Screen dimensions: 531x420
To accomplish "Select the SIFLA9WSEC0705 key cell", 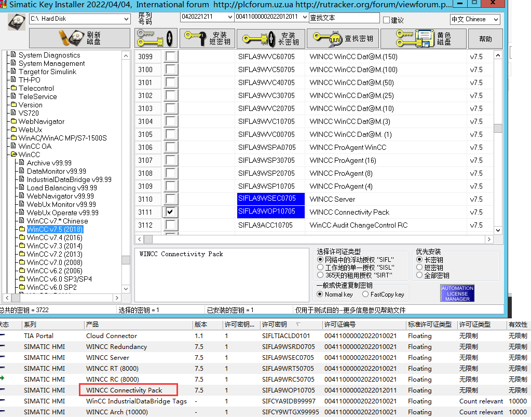I will (270, 199).
